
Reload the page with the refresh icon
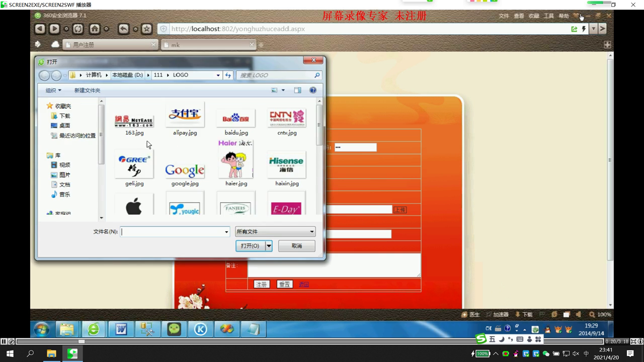point(78,29)
